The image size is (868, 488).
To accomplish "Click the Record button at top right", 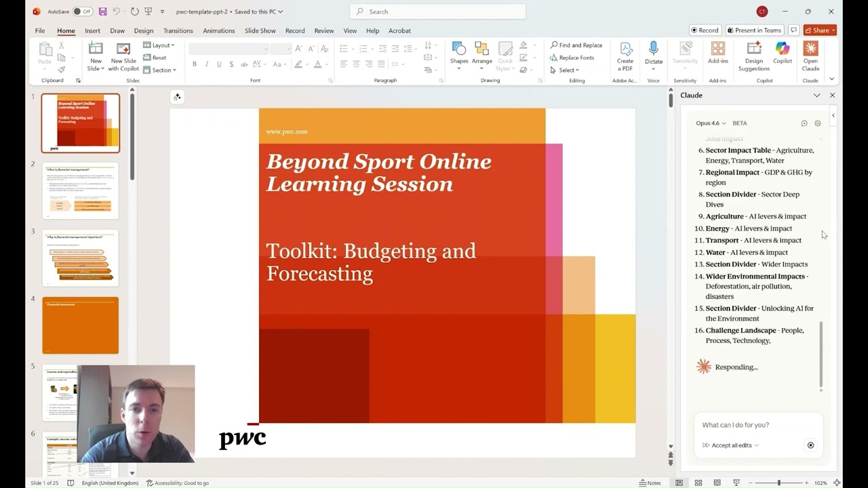I will 705,30.
